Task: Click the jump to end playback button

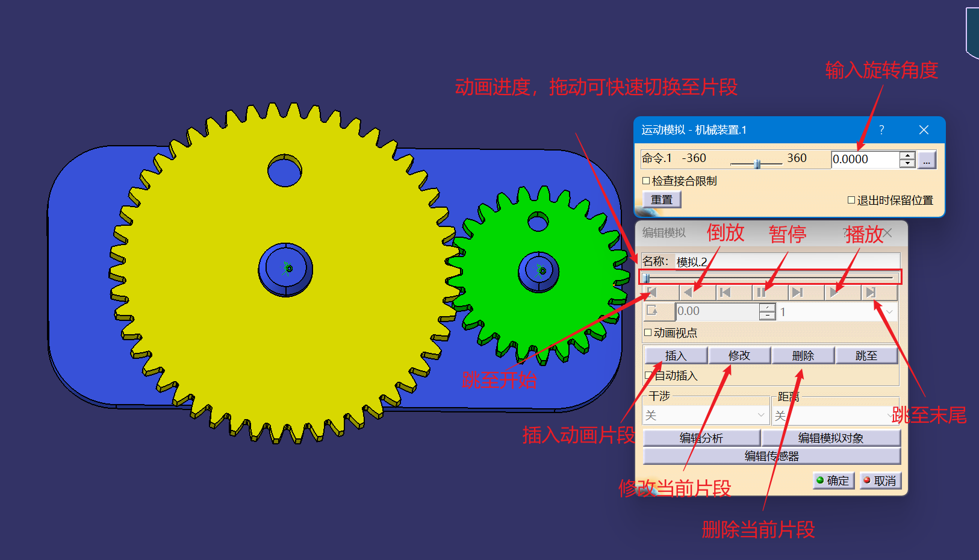Action: coord(870,293)
